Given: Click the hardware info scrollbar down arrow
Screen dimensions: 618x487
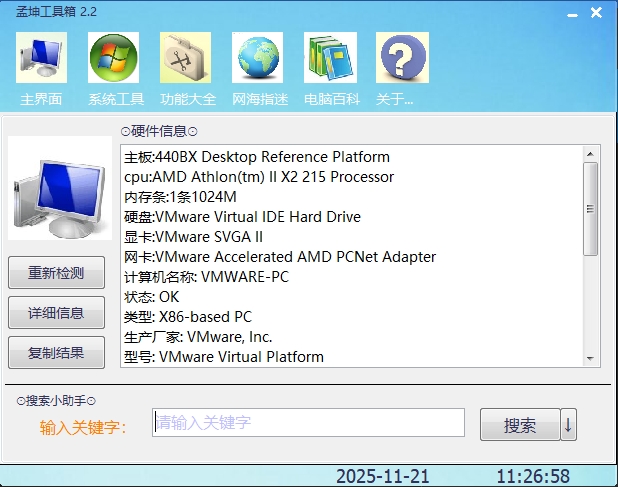Looking at the screenshot, I should 590,358.
